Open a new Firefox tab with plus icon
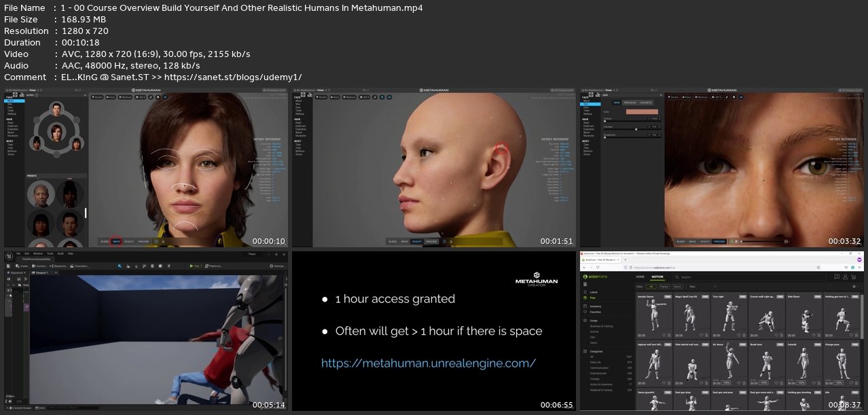The width and height of the screenshot is (868, 415). (x=625, y=259)
